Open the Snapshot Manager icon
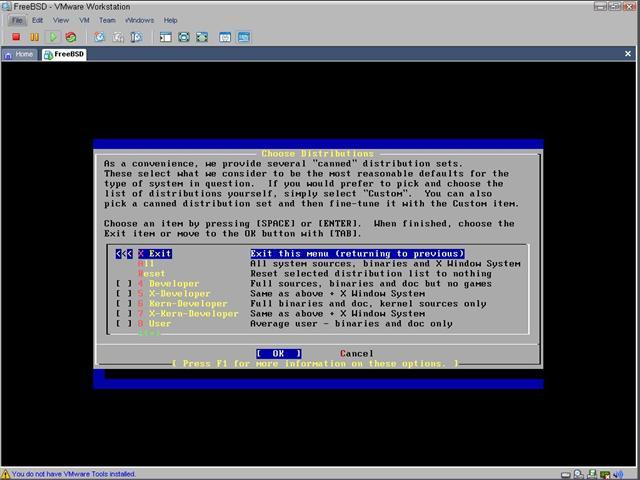Viewport: 640px width, 480px height. pos(136,37)
